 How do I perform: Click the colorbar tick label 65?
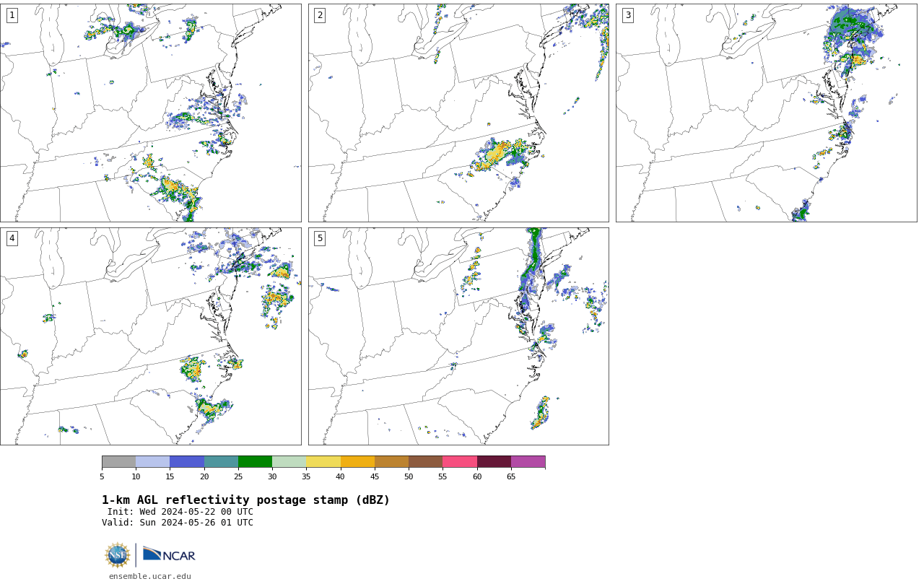point(511,476)
